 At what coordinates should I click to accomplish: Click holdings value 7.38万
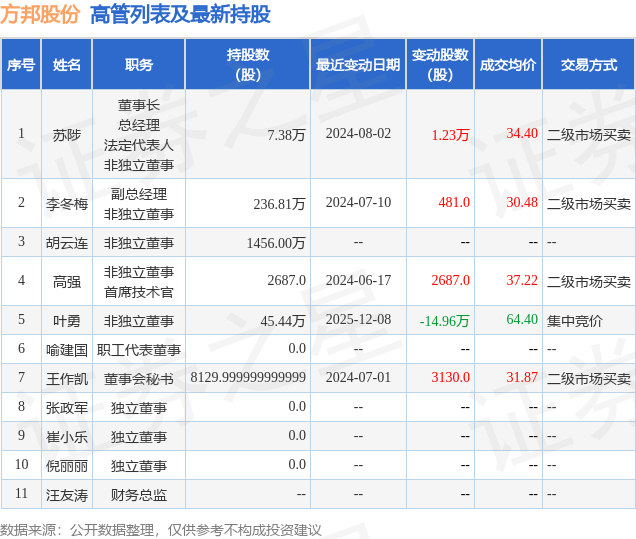tap(286, 135)
